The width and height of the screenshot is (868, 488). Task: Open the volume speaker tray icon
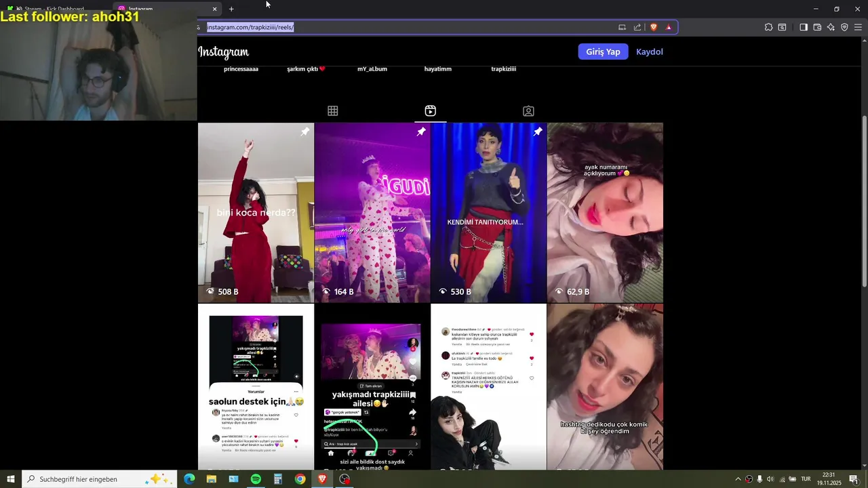coord(770,479)
